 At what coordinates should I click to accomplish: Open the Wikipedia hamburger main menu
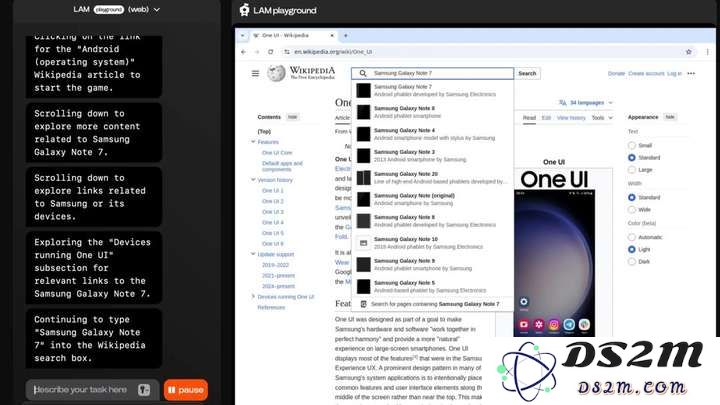[x=255, y=73]
